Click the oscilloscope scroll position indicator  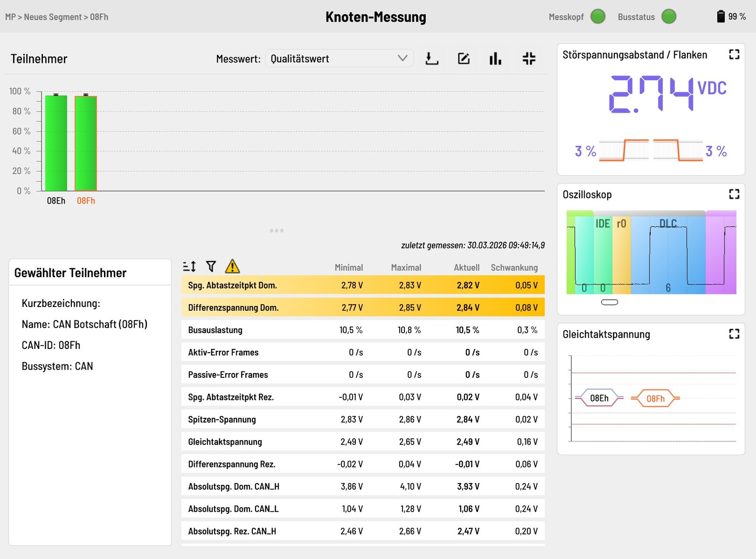tap(609, 302)
